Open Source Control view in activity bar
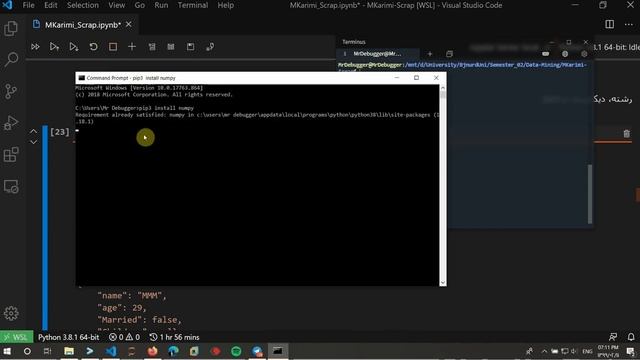Viewport: 640px width, 360px height. click(11, 91)
